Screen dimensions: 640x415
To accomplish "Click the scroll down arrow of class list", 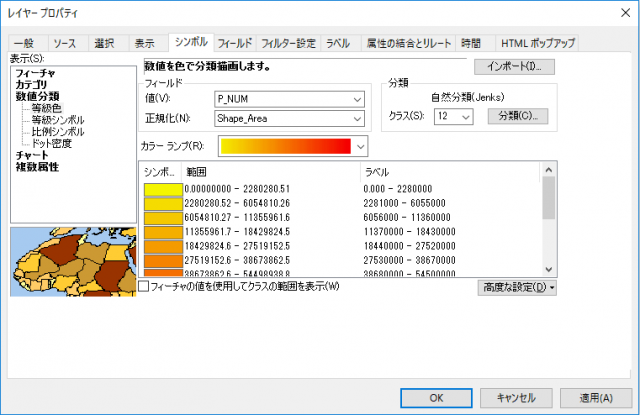I will pos(549,269).
